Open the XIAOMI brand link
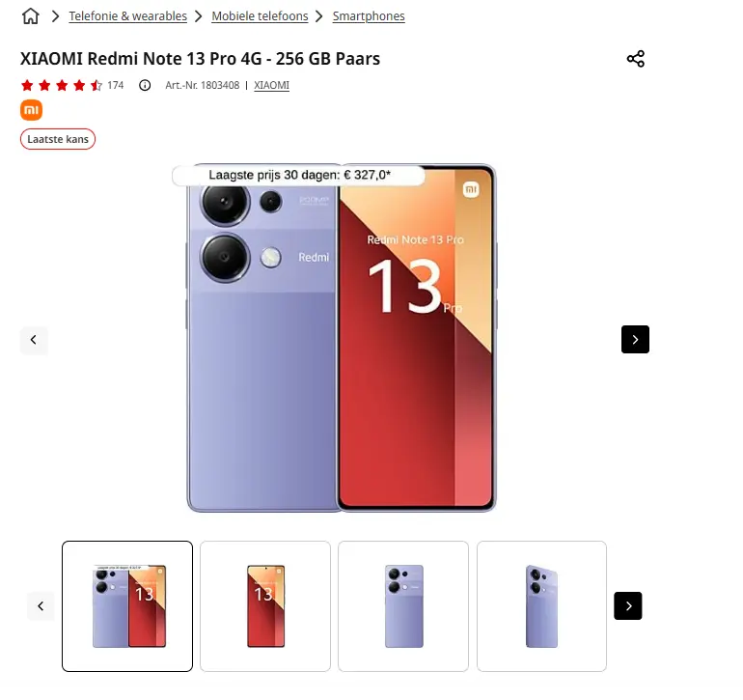743x700 pixels. [271, 85]
